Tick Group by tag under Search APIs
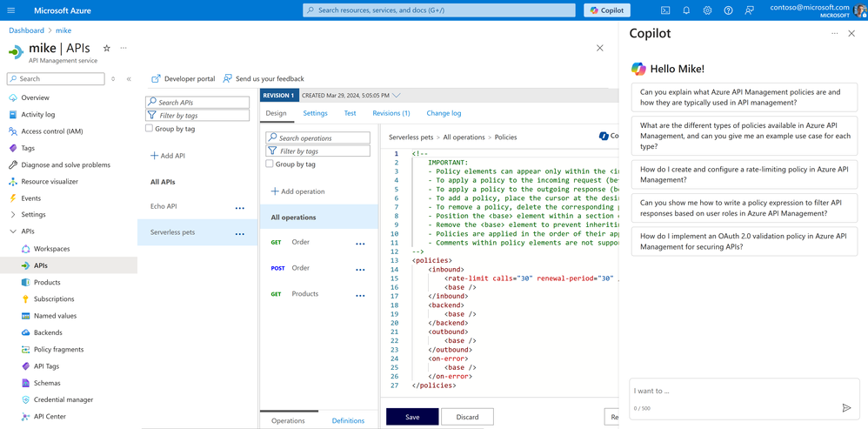 [149, 129]
